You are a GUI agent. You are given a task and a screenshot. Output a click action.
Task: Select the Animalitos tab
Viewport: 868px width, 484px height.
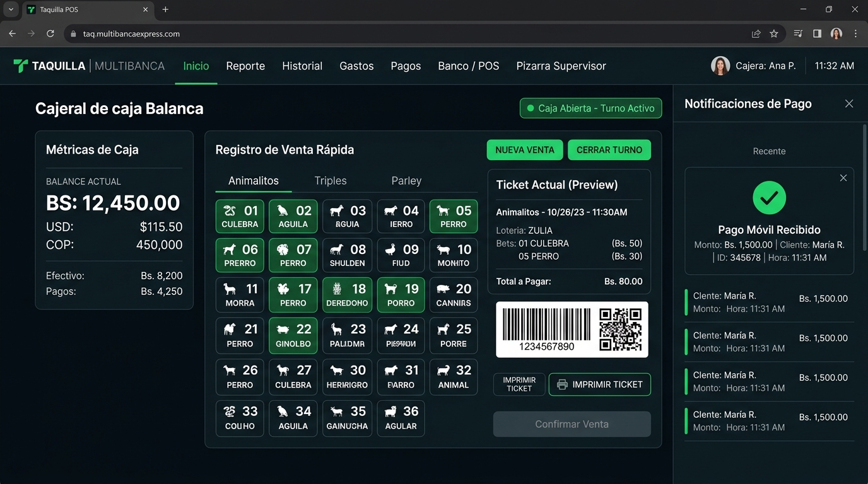coord(254,181)
